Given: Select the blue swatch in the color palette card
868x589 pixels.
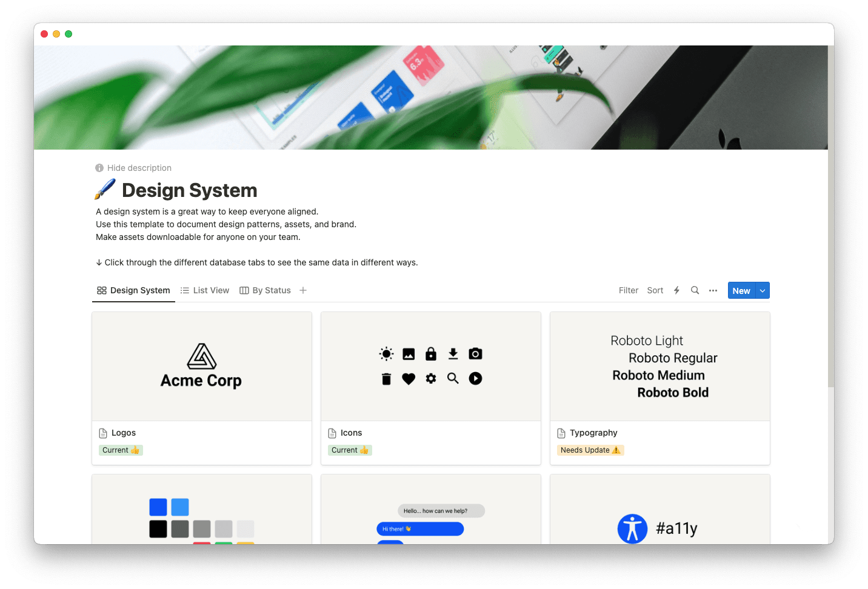Looking at the screenshot, I should coord(158,507).
